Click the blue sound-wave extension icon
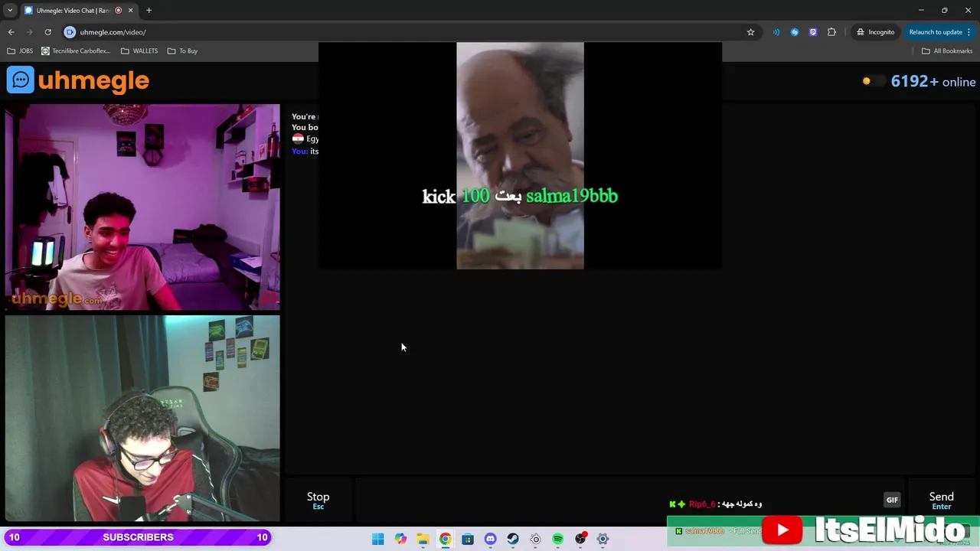 (x=776, y=32)
